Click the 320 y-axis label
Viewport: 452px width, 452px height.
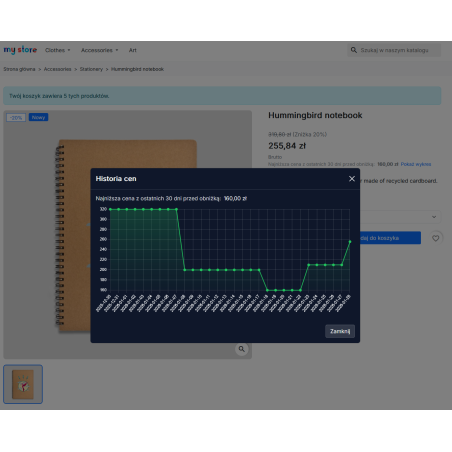click(103, 209)
